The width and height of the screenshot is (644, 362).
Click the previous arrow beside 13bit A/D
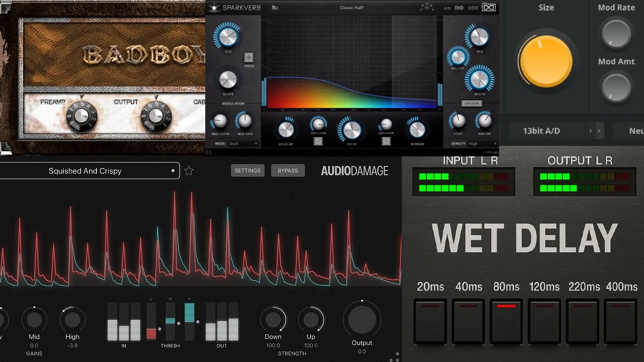pos(591,131)
